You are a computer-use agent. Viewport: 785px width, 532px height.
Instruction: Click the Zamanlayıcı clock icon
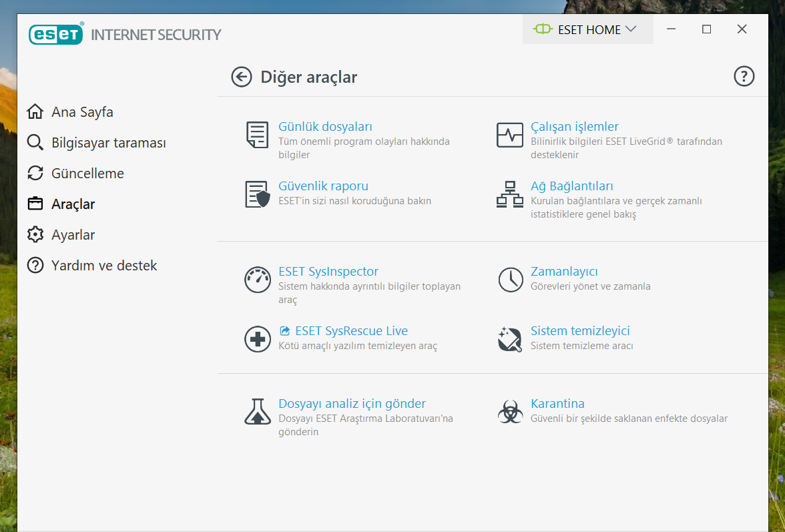(511, 279)
